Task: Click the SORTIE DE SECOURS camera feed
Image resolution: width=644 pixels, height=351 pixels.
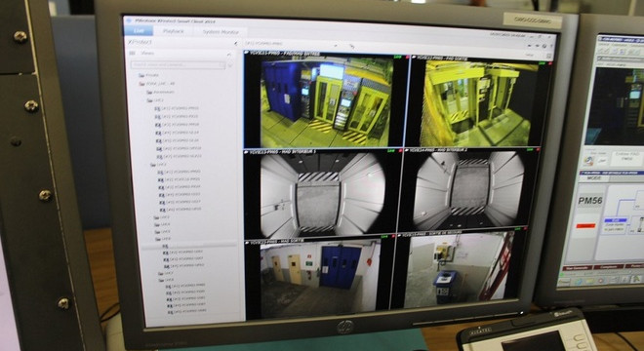Action: click(459, 270)
